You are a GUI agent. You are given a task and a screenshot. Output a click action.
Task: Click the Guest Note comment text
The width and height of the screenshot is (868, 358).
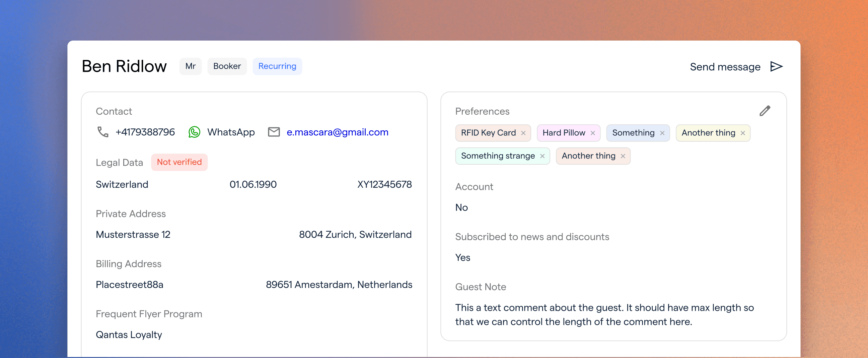pos(604,314)
